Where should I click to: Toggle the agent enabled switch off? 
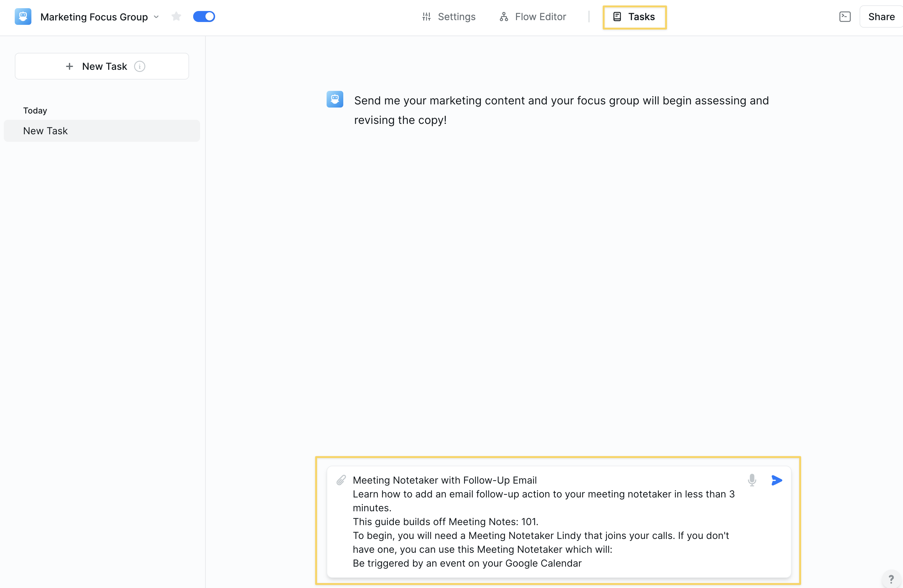point(204,17)
